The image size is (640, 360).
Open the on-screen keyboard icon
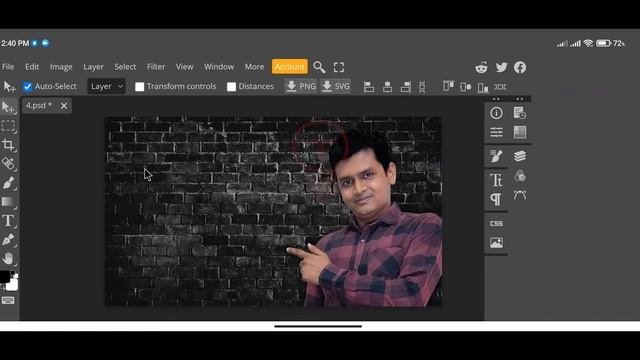coord(8,301)
